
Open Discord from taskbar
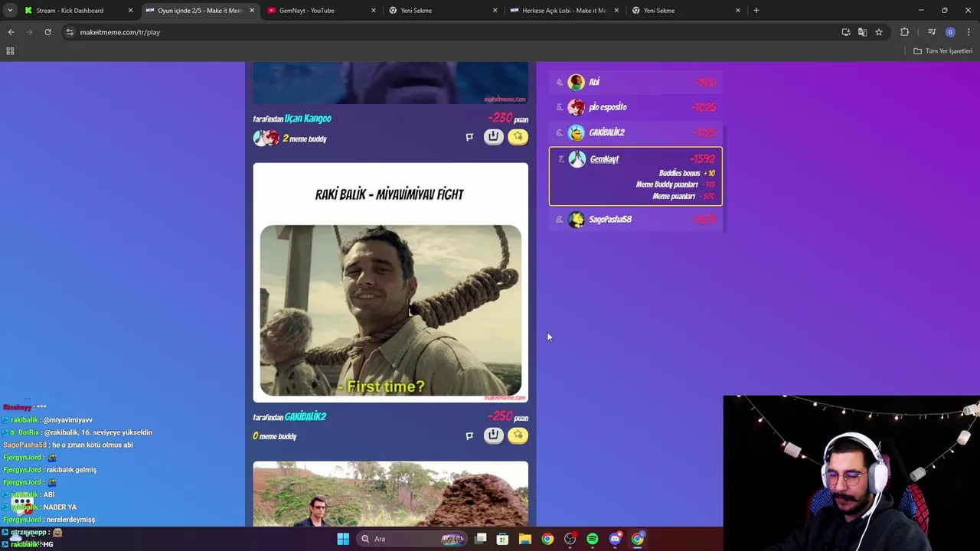point(615,539)
